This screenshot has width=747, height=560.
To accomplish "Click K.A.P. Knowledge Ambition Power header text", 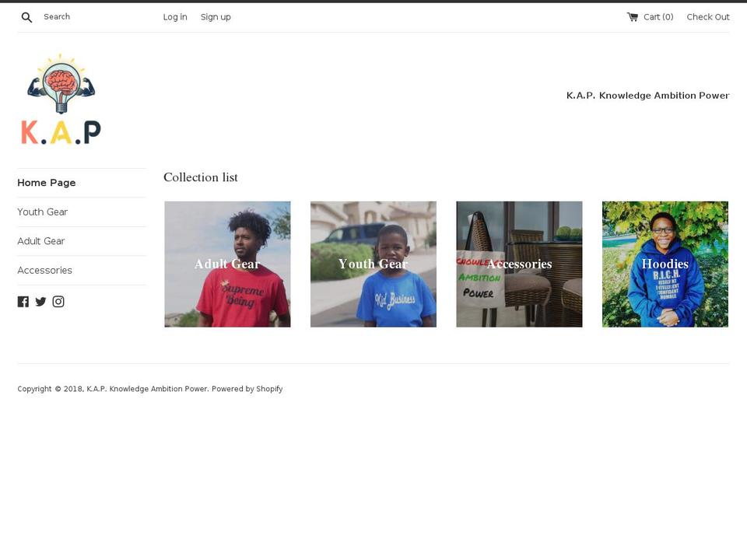I will [647, 95].
